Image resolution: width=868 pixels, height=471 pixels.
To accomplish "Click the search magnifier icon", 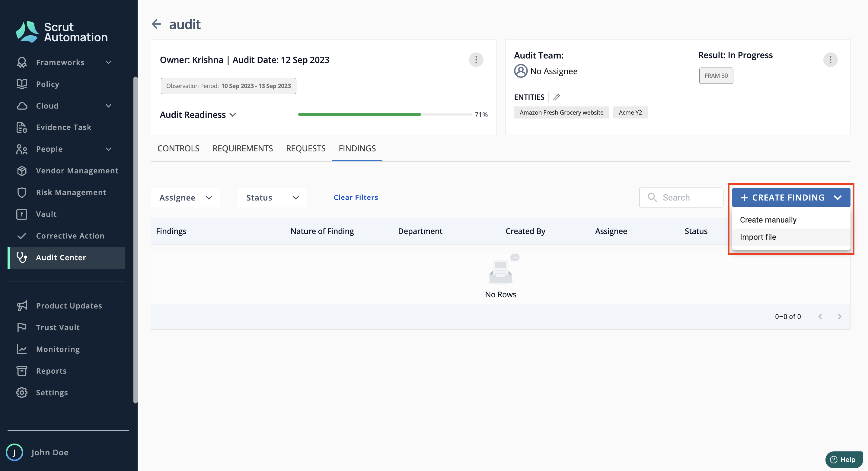I will (652, 198).
